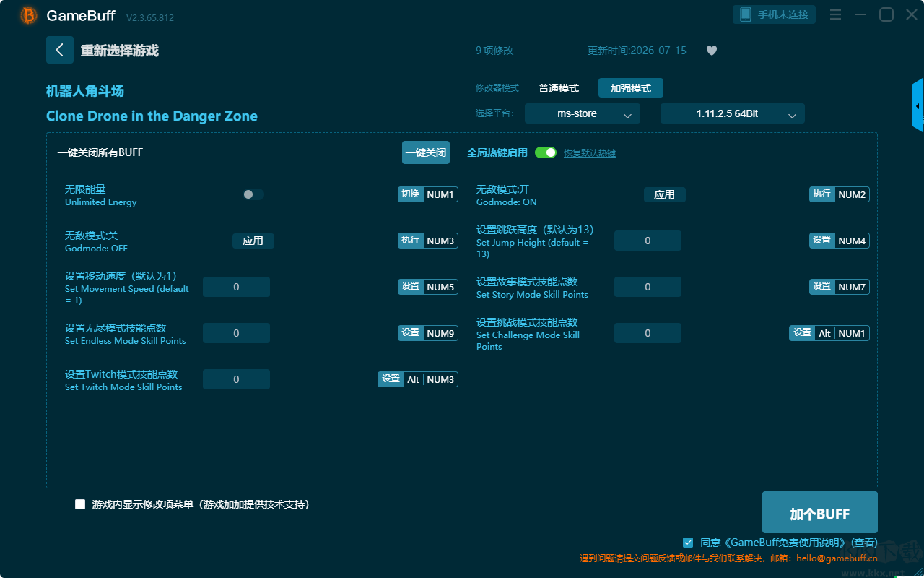Click the 执行 NUM3 hotkey for Godmode OFF

click(x=428, y=241)
